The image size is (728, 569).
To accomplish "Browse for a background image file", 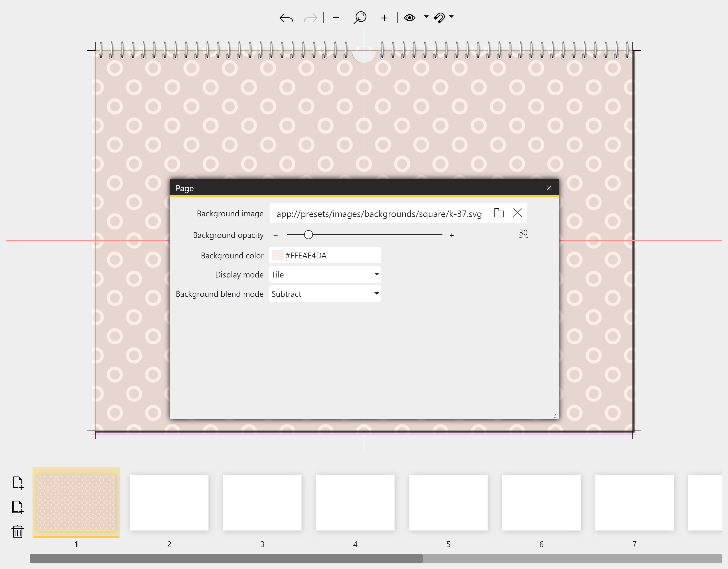I will coord(499,213).
